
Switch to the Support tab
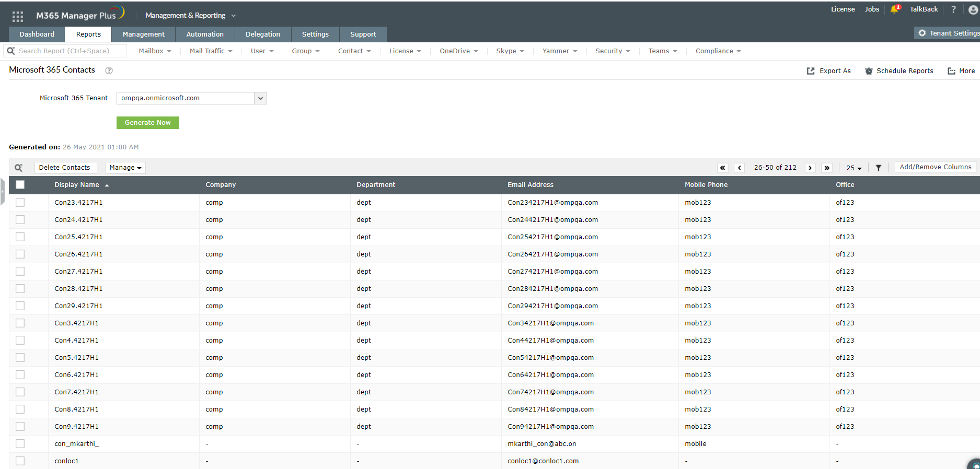(363, 34)
